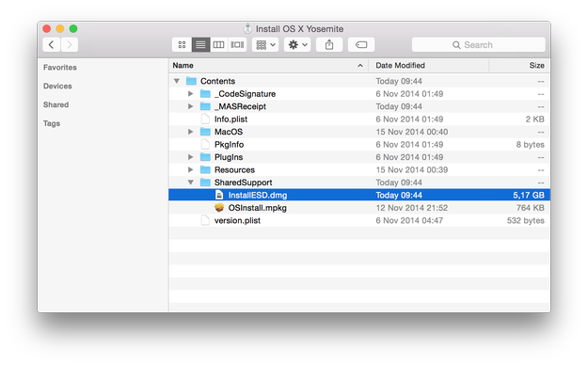Select the _MASReceipt folder icon
Viewport: 588px width, 366px height.
tap(205, 106)
